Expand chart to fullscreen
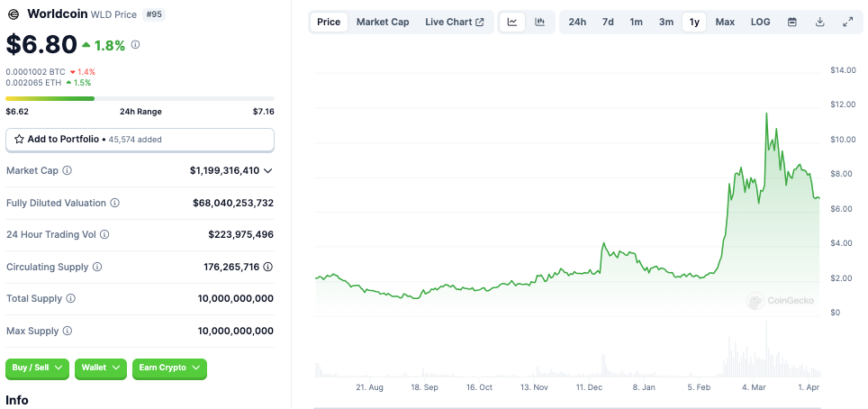This screenshot has height=409, width=868. (847, 23)
